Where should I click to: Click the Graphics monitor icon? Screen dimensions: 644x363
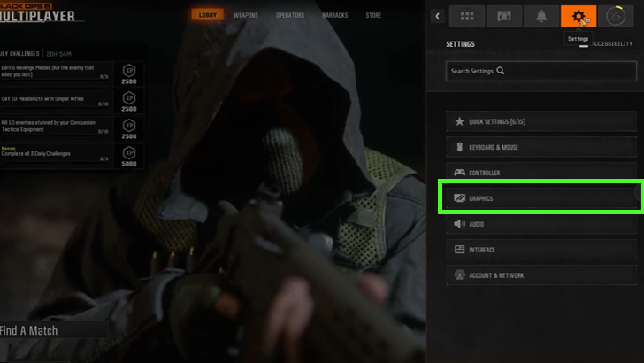tap(460, 198)
